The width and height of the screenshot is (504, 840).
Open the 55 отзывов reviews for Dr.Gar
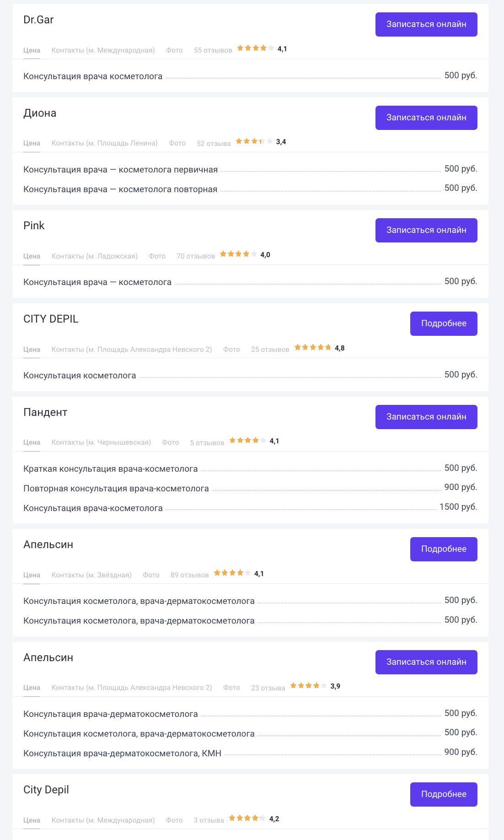click(213, 50)
